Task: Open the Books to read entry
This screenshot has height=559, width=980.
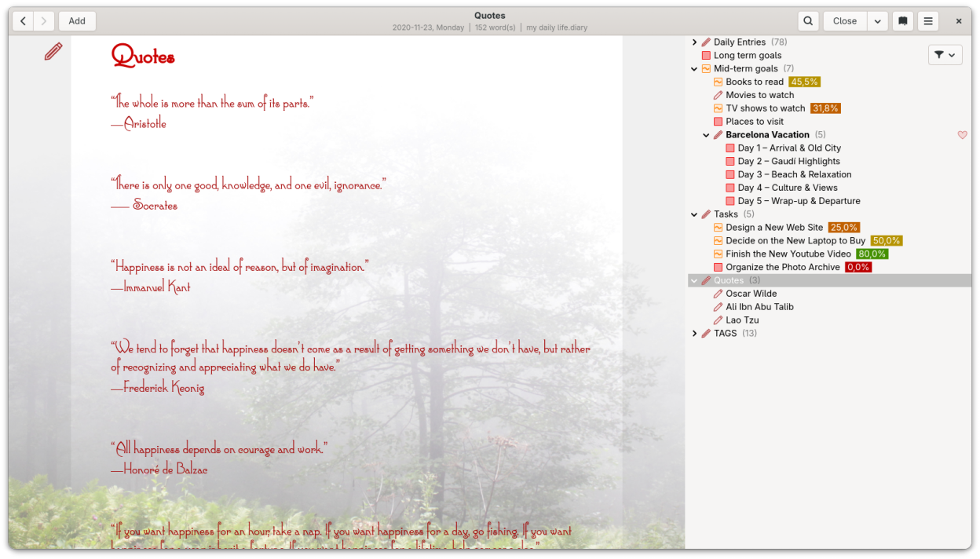Action: pos(755,82)
